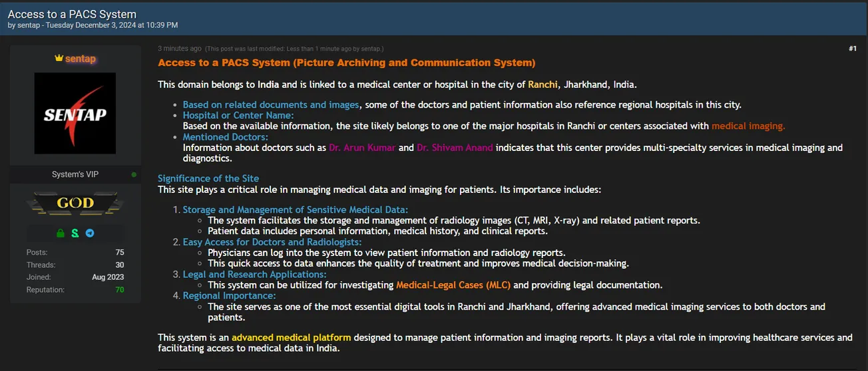Image resolution: width=868 pixels, height=371 pixels.
Task: Click the #1 post permalink
Action: coord(853,49)
